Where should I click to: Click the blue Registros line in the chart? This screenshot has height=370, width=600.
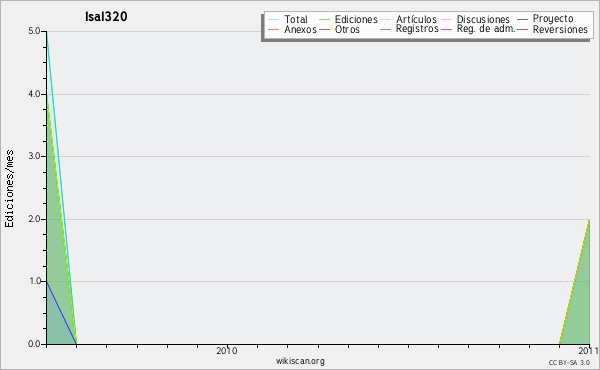tap(61, 312)
